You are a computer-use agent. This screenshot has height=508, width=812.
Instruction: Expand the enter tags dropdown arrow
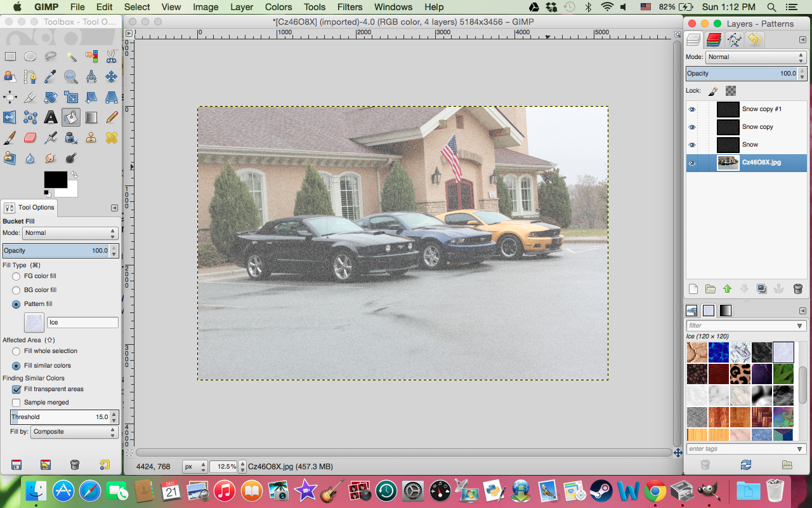click(x=800, y=449)
